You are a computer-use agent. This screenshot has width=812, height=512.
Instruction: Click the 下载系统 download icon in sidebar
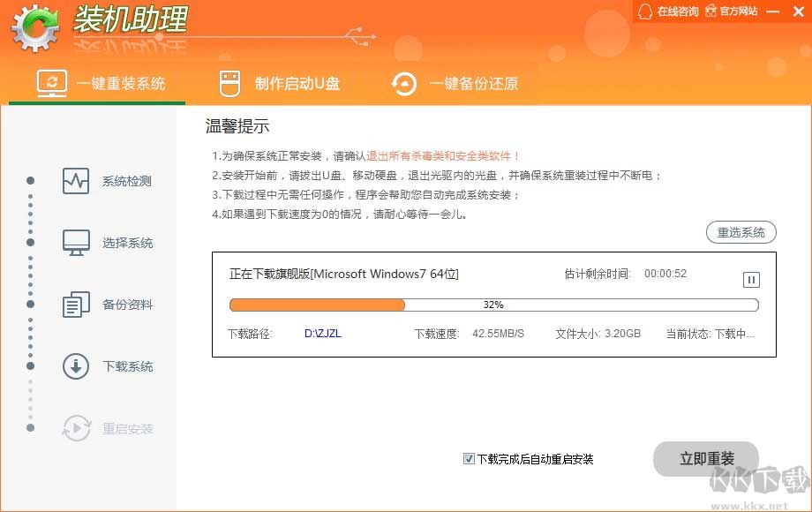point(76,366)
